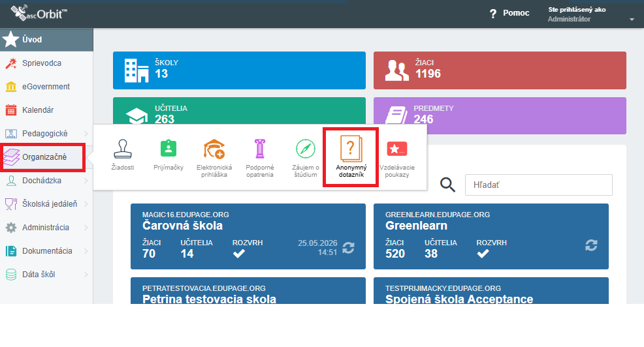Expand the Dokumentácia submenu arrow
The width and height of the screenshot is (644, 347).
pyautogui.click(x=86, y=251)
